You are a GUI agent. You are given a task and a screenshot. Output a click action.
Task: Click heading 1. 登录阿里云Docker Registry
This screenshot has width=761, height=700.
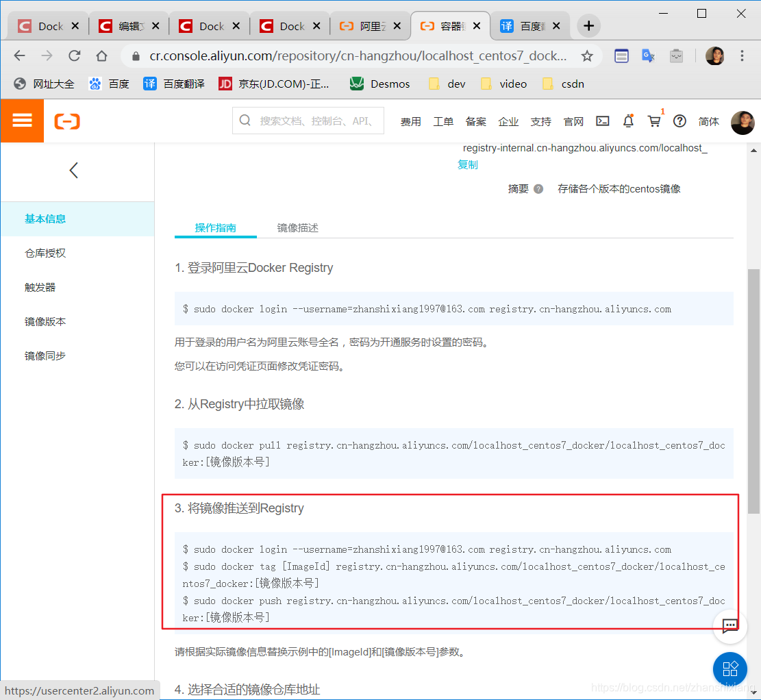click(x=254, y=268)
